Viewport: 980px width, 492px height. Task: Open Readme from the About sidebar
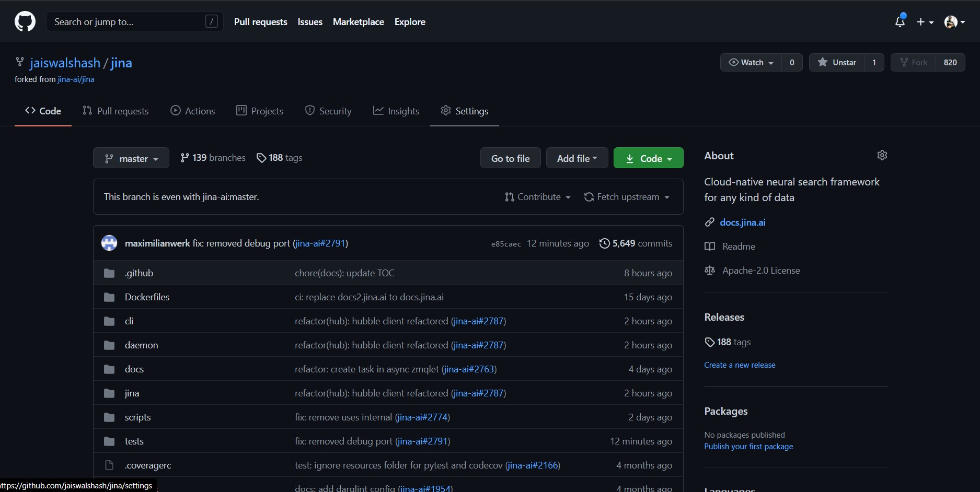click(730, 247)
